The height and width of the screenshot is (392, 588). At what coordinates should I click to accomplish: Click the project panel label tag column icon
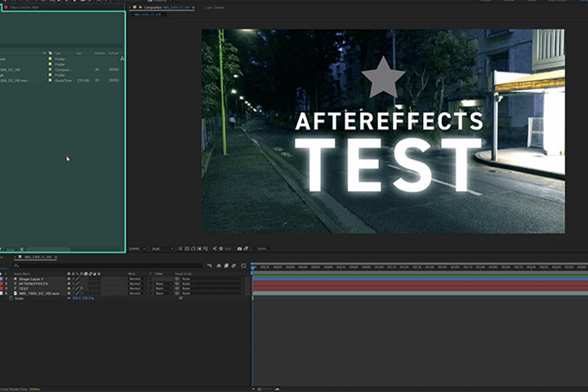51,53
